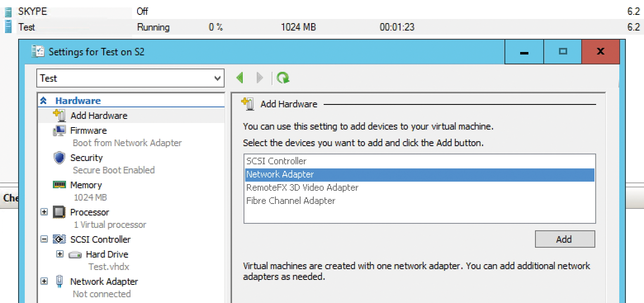The image size is (644, 303).
Task: Click the Memory module icon
Action: pos(59,185)
